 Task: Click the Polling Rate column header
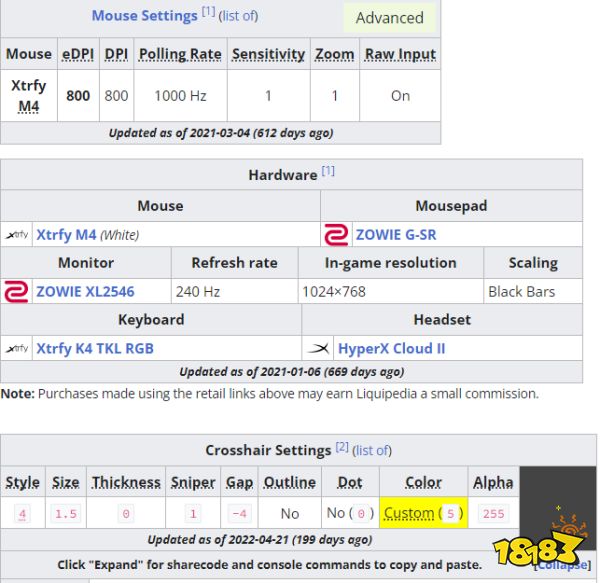(180, 54)
